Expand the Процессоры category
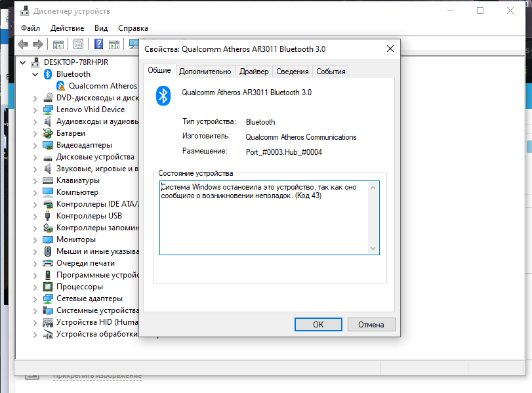The width and height of the screenshot is (532, 393). coord(35,287)
